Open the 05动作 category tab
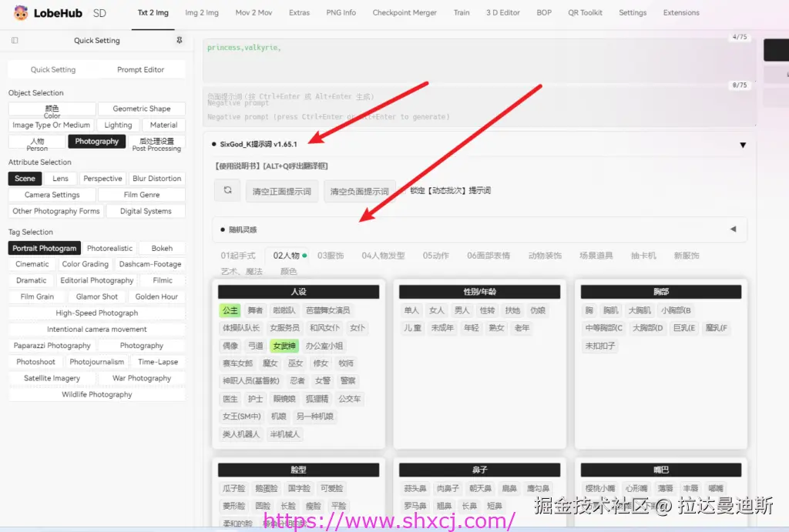789x532 pixels. [x=436, y=256]
